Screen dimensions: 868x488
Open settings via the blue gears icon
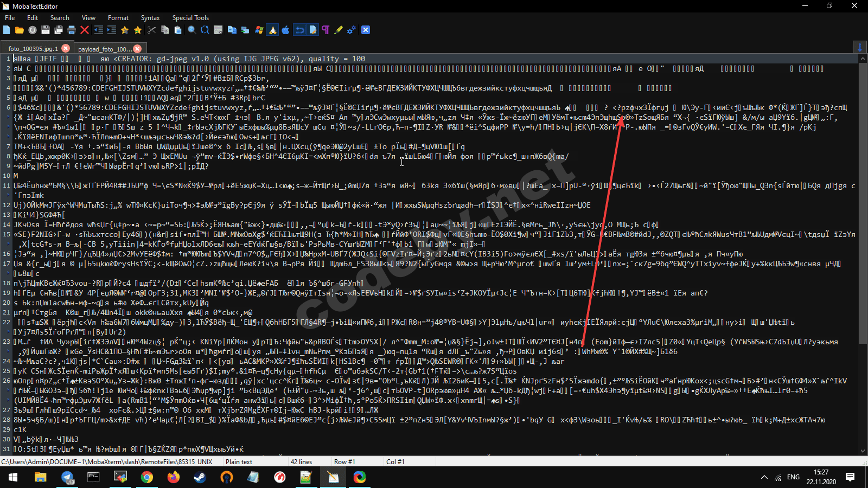click(352, 30)
